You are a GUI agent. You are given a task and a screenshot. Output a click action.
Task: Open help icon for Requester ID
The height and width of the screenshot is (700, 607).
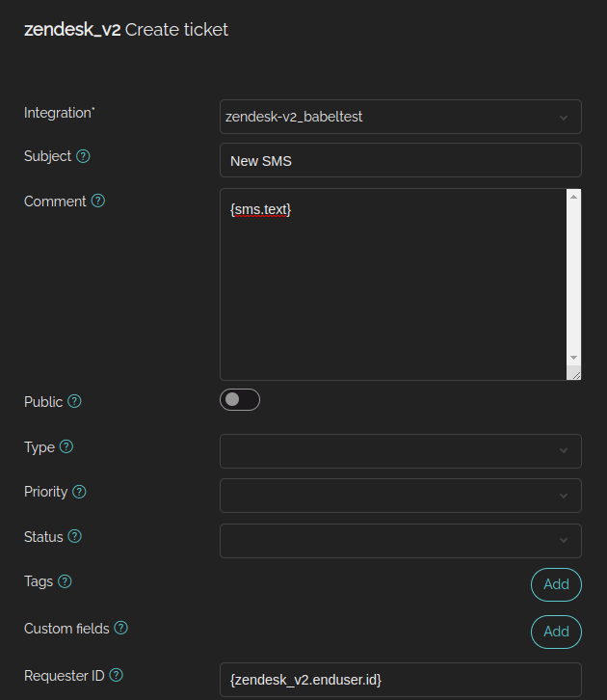(117, 675)
